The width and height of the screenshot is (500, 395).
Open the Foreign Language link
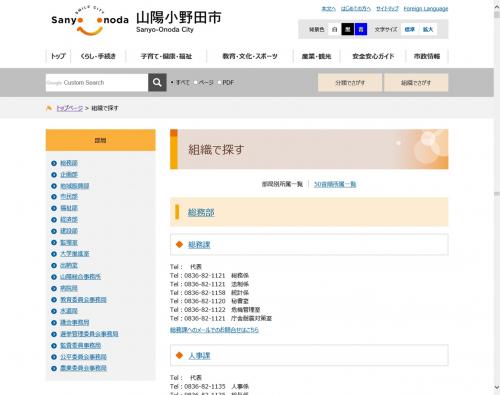pos(426,9)
